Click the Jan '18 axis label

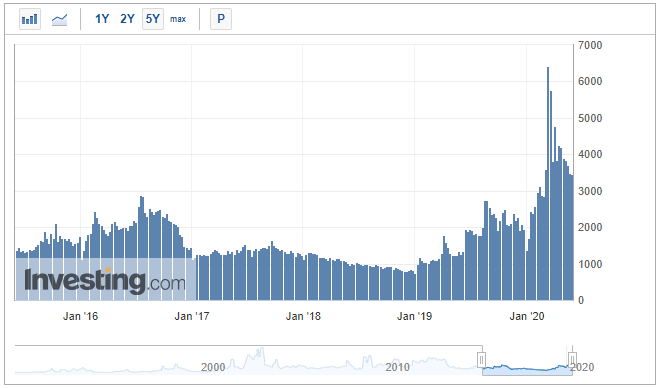[303, 316]
